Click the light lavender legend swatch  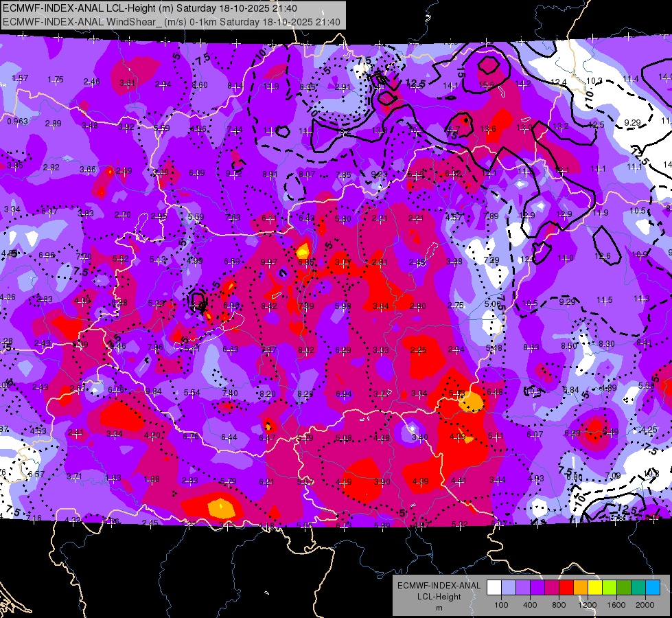pyautogui.click(x=508, y=588)
